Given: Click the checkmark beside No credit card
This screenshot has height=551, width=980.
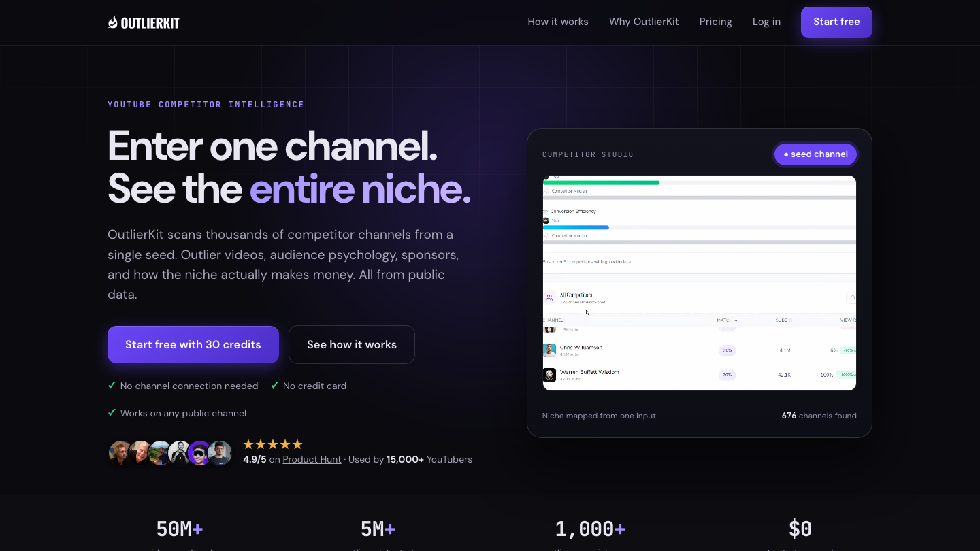Looking at the screenshot, I should tap(275, 386).
